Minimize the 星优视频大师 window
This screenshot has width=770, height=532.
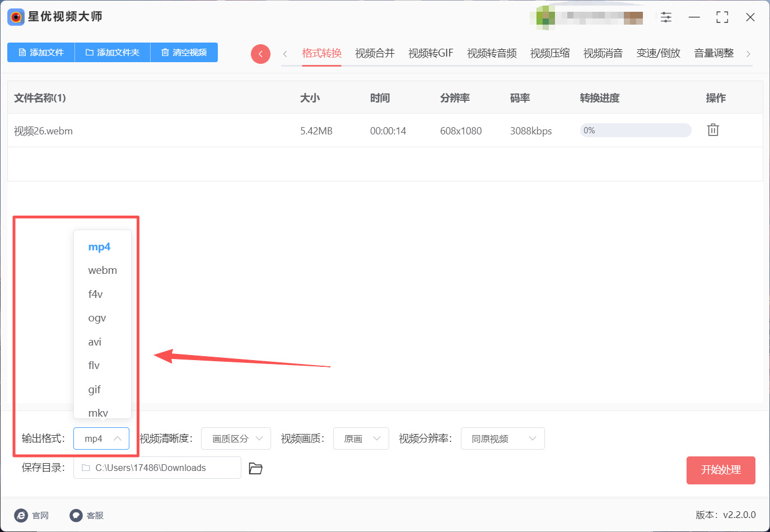pos(694,17)
